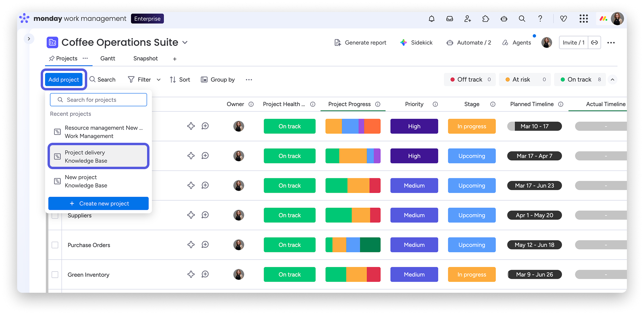Toggle the At risk health filter
Image resolution: width=644 pixels, height=315 pixels.
[x=525, y=79]
